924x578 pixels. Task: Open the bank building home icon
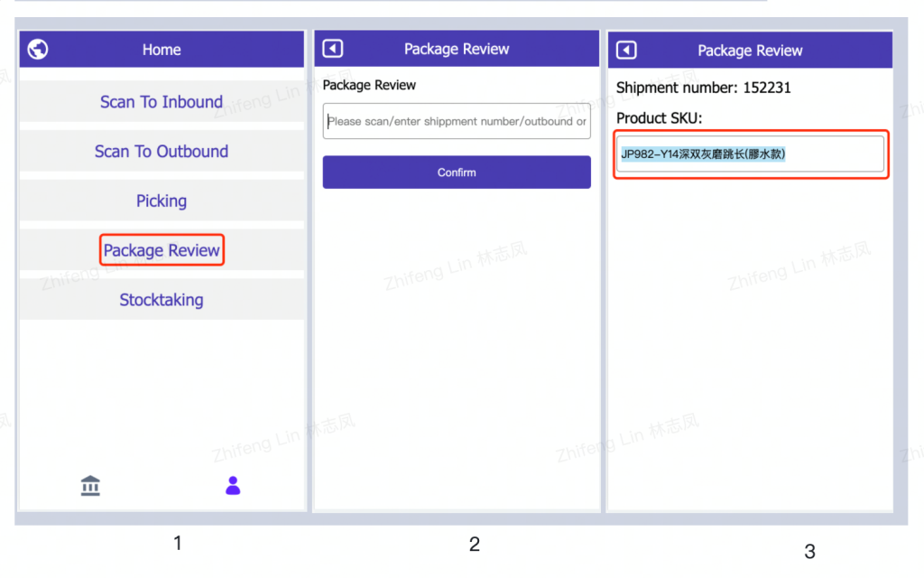pyautogui.click(x=90, y=485)
